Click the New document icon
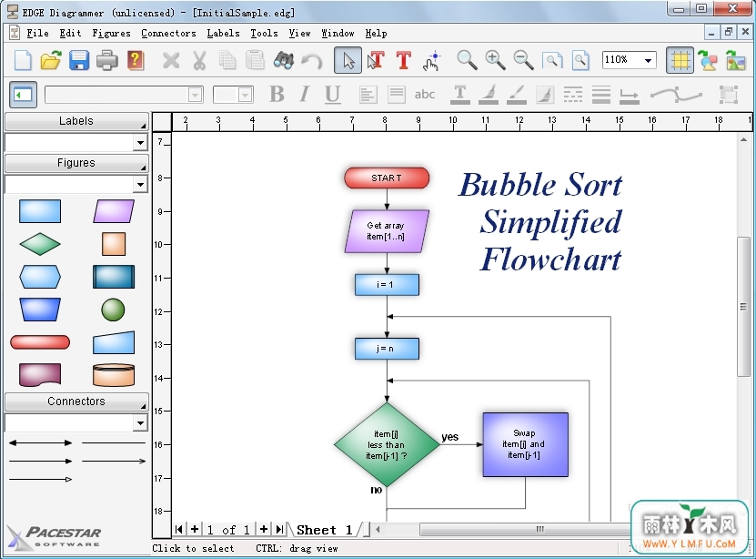Viewport: 756px width, 559px height. pyautogui.click(x=22, y=61)
